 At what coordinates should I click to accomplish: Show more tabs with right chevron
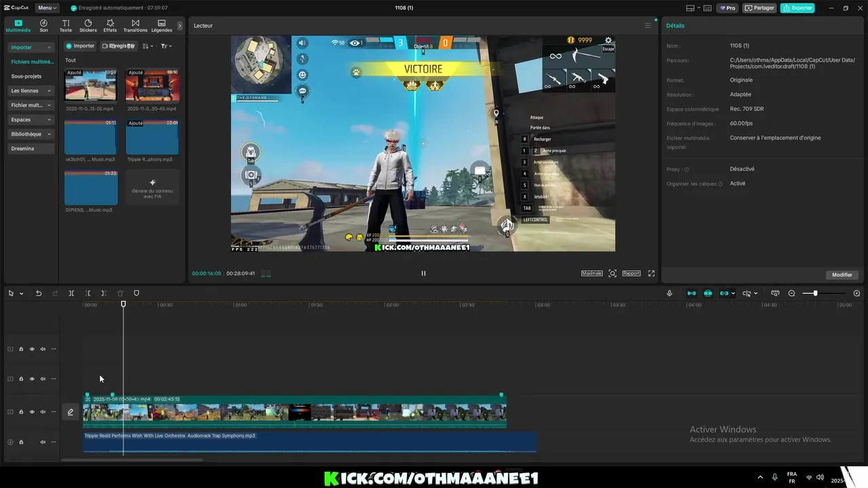tap(180, 26)
